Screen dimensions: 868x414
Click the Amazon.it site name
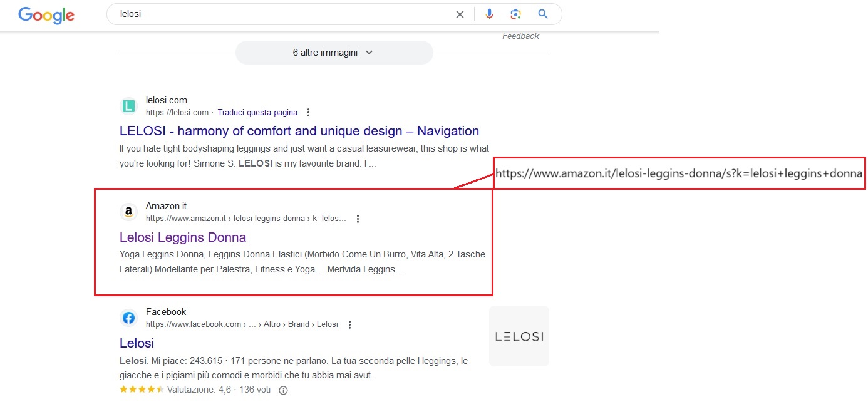pyautogui.click(x=166, y=206)
